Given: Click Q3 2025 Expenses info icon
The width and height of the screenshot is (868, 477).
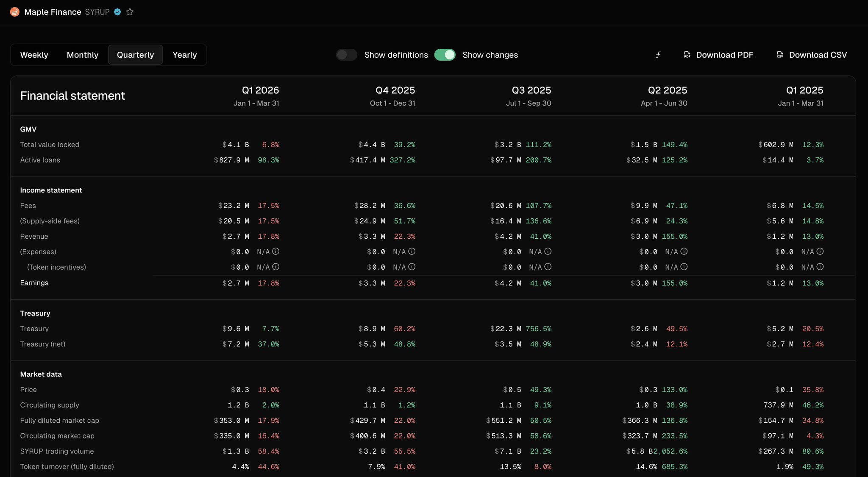Looking at the screenshot, I should click(x=548, y=251).
